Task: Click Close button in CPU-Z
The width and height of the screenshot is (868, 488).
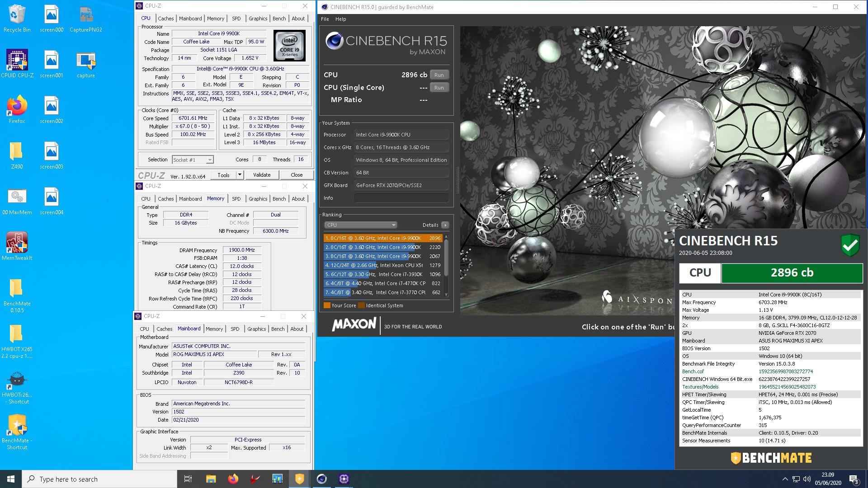Action: pyautogui.click(x=297, y=175)
